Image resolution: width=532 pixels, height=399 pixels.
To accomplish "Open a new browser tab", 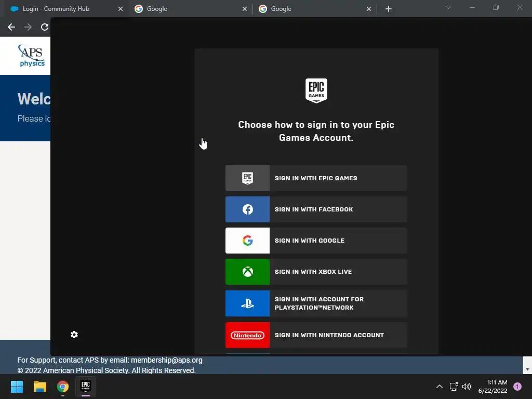I will coord(389,9).
